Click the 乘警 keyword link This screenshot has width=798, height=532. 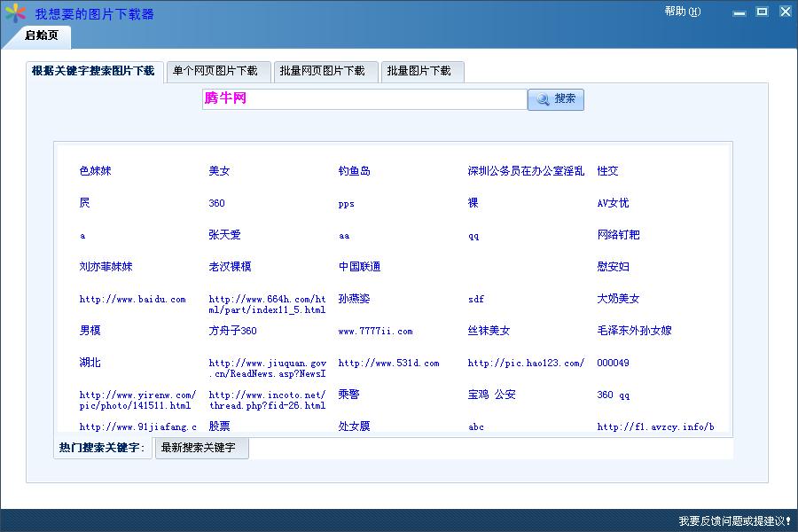349,395
